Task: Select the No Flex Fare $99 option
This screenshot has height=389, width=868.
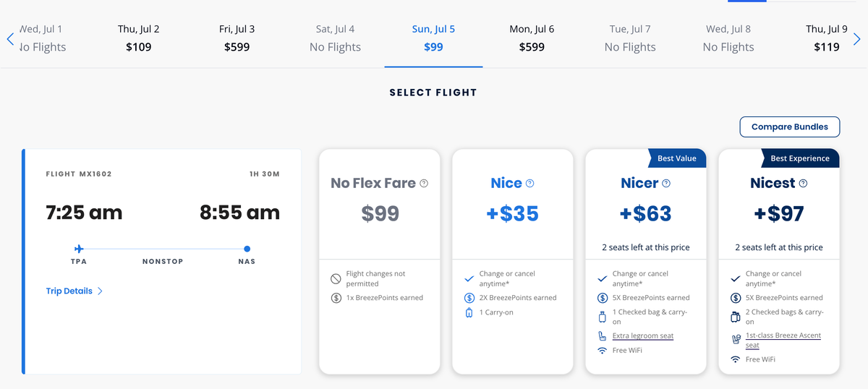Action: (x=380, y=213)
